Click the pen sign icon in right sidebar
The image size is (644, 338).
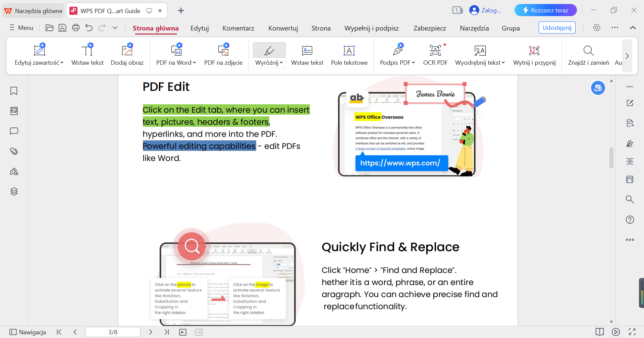pos(630,143)
